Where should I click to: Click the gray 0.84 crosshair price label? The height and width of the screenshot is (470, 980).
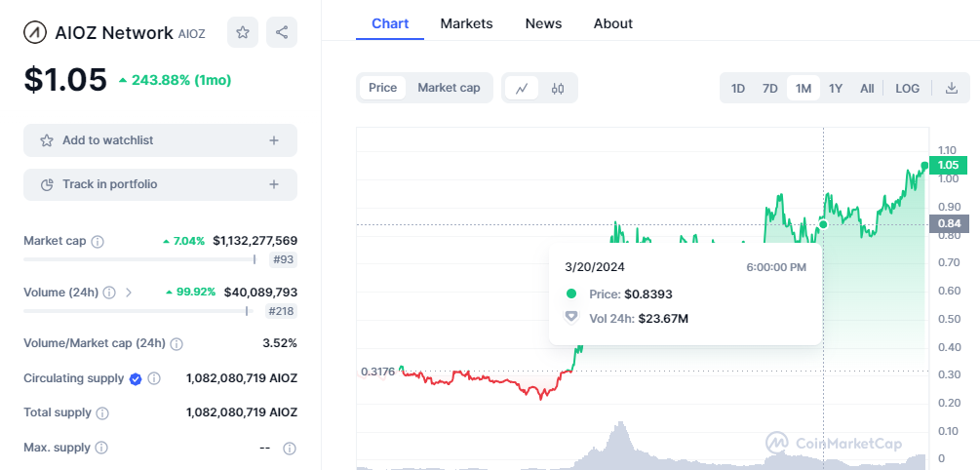click(949, 223)
